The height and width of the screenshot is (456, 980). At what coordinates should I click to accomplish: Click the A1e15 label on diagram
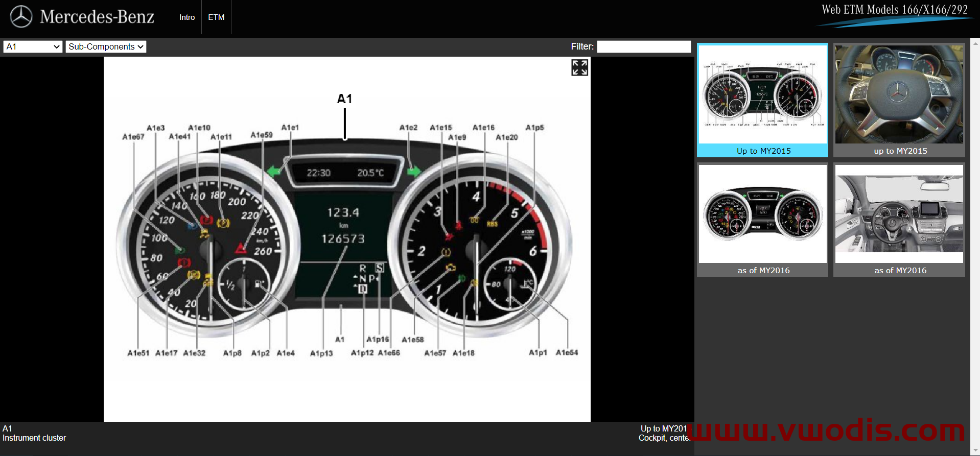(x=441, y=127)
